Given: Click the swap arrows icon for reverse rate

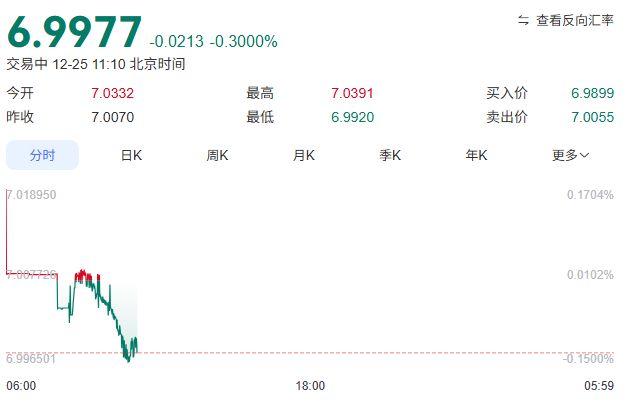Looking at the screenshot, I should click(523, 20).
